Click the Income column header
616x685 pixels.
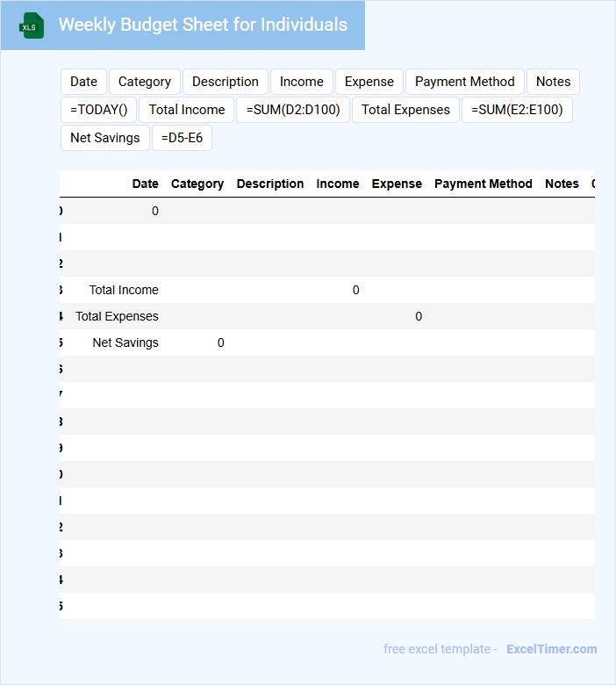338,184
